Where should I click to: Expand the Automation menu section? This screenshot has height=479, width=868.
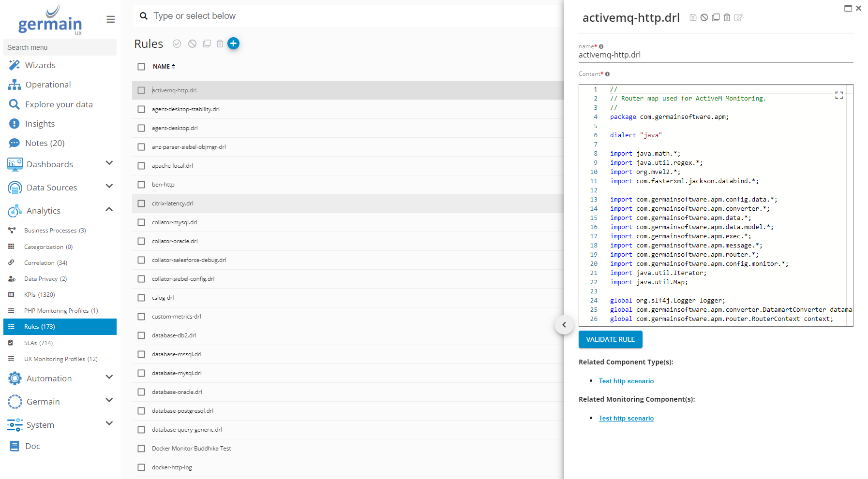tap(109, 377)
